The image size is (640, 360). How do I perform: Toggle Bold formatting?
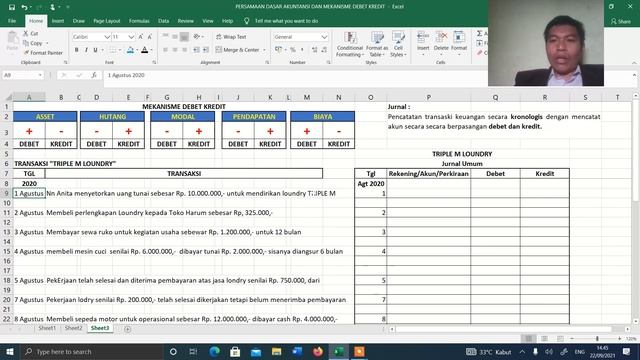coord(76,50)
